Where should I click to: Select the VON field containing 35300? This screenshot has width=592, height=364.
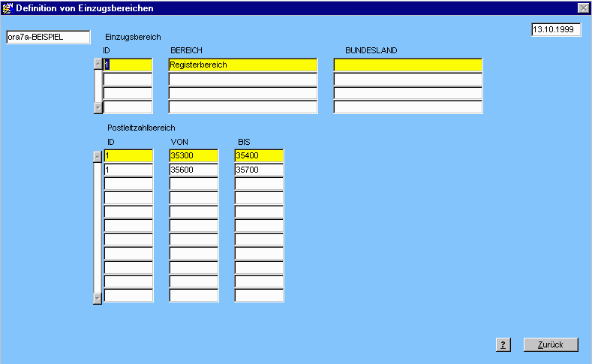[194, 156]
